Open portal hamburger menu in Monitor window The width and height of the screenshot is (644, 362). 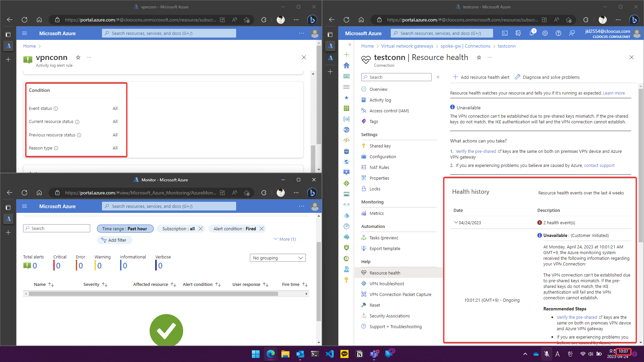pyautogui.click(x=24, y=206)
